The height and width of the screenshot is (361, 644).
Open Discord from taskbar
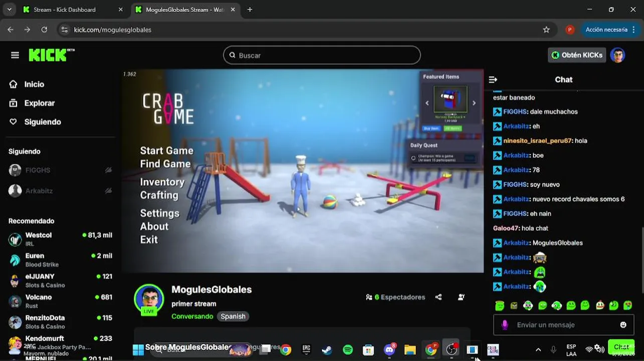[389, 349]
